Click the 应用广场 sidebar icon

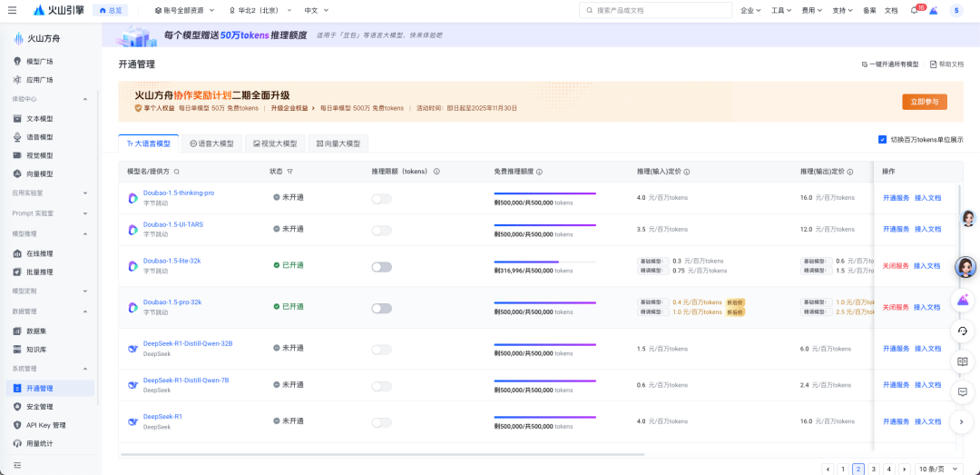pos(17,80)
